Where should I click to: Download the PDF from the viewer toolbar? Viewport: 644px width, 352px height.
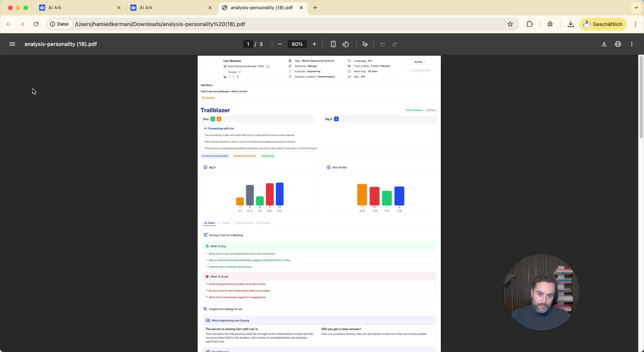[604, 44]
